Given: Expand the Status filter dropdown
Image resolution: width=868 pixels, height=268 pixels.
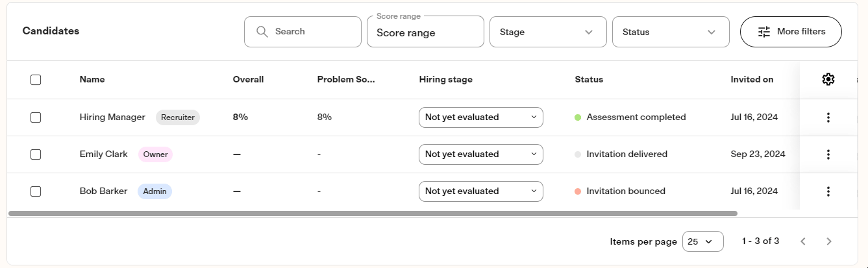Looking at the screenshot, I should (671, 32).
